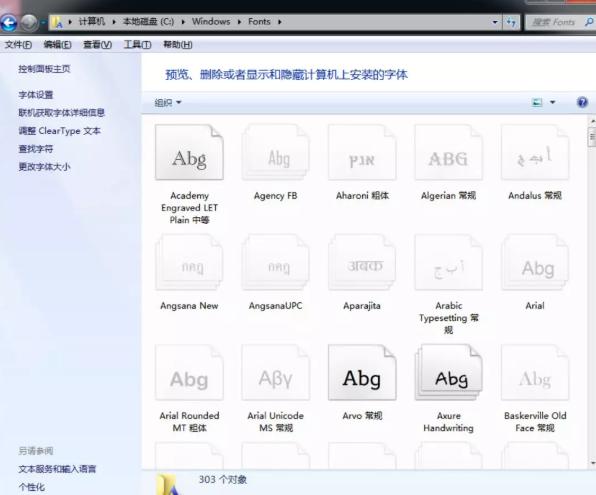Click the Arvo 常规 label text
The image size is (596, 495).
click(x=362, y=416)
